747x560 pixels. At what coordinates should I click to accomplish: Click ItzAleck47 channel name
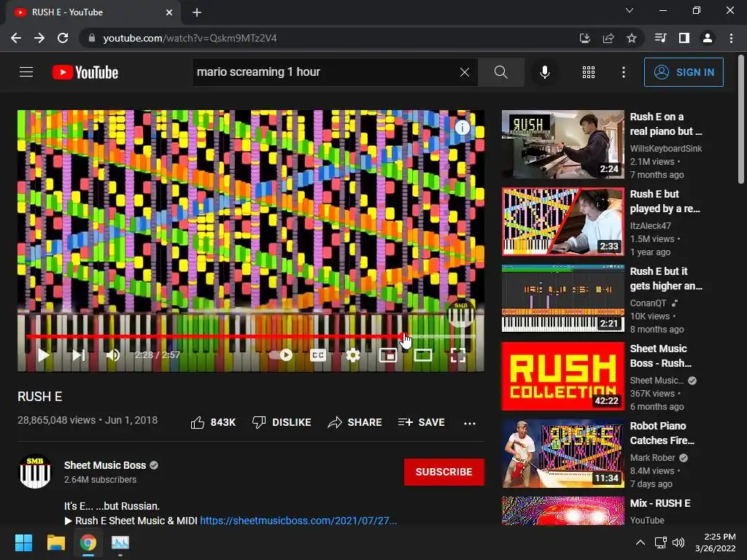click(x=650, y=226)
